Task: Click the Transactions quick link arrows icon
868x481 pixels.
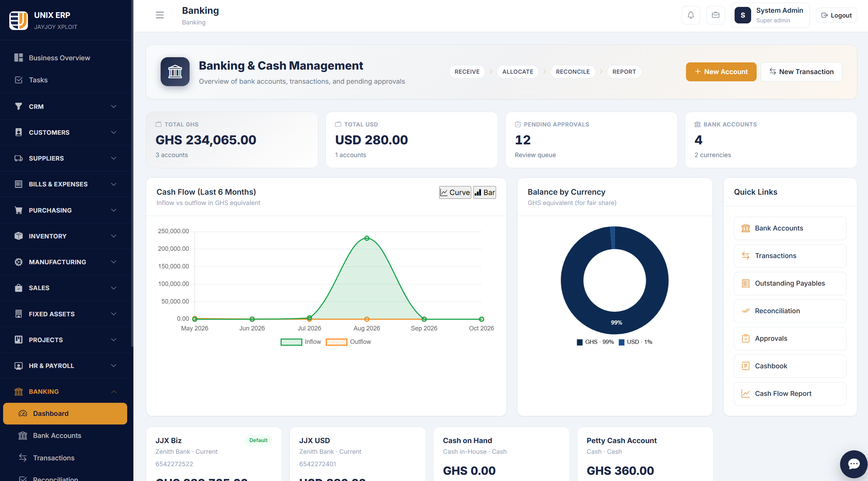Action: [746, 256]
